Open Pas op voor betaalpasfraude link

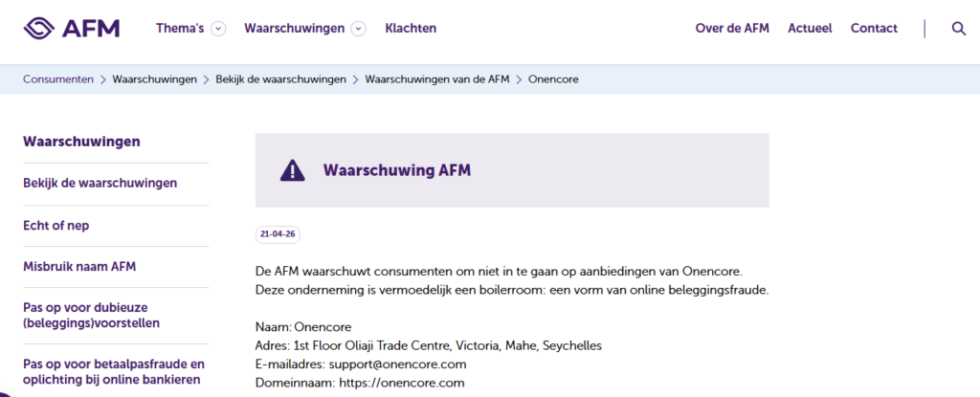click(x=114, y=372)
